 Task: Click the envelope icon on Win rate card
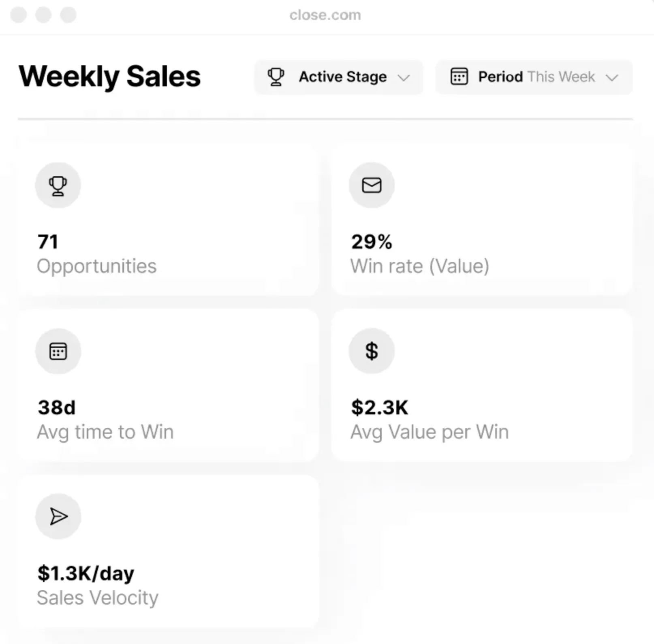(x=371, y=185)
